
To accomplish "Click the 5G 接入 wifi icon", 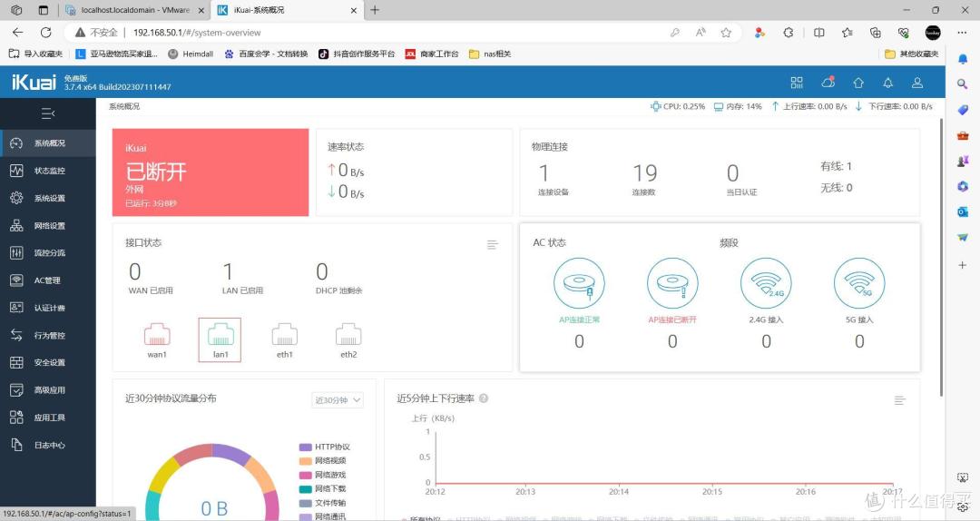I will 859,283.
